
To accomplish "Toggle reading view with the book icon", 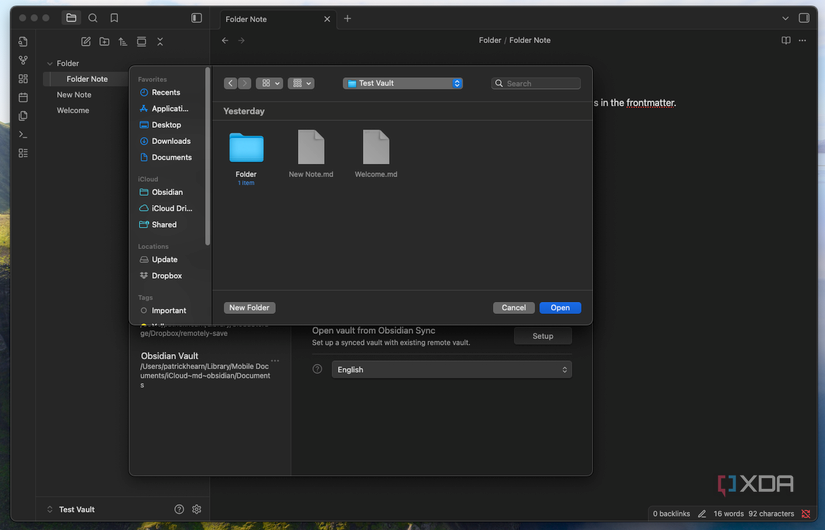I will (786, 41).
